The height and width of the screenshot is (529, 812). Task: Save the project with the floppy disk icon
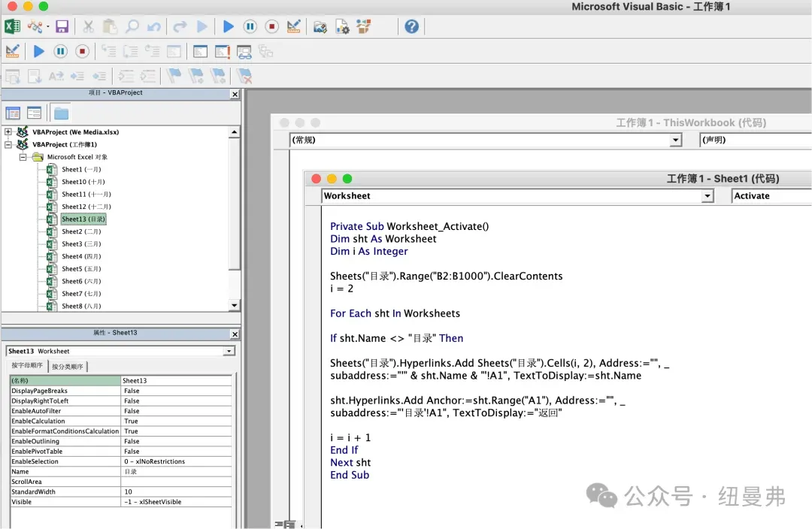62,26
